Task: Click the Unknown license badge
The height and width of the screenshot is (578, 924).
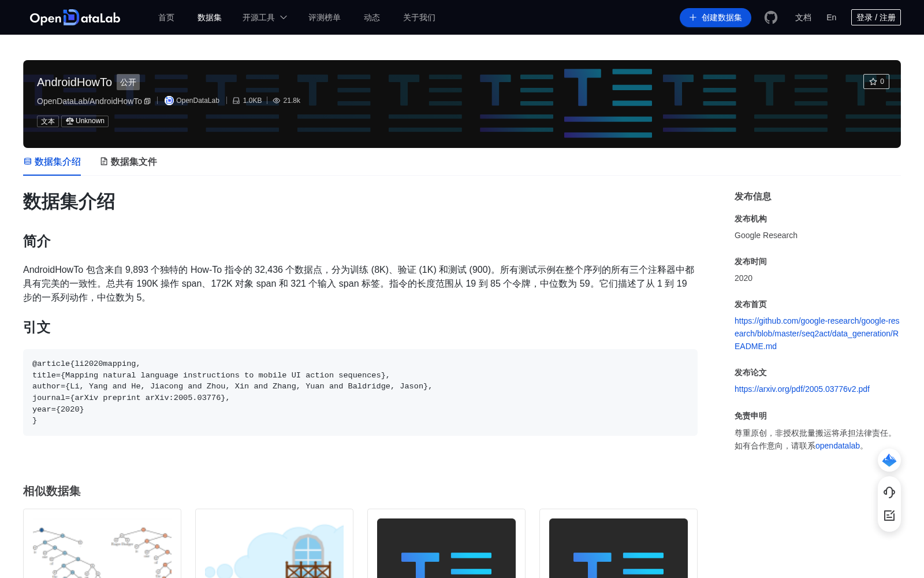Action: [x=85, y=121]
